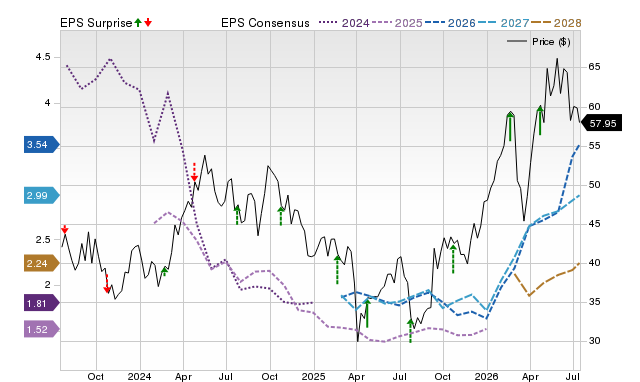Click the 2024 x-axis label

click(139, 376)
